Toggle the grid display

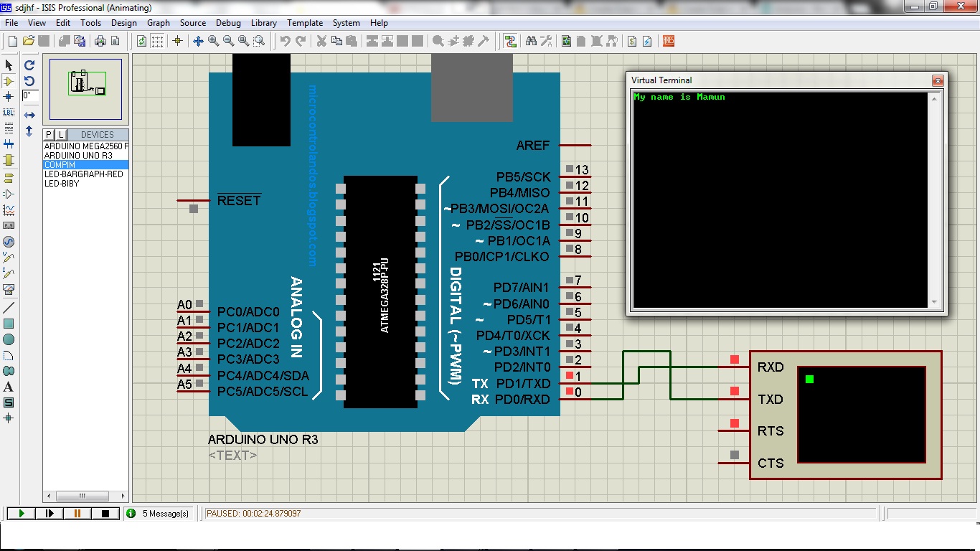[158, 41]
